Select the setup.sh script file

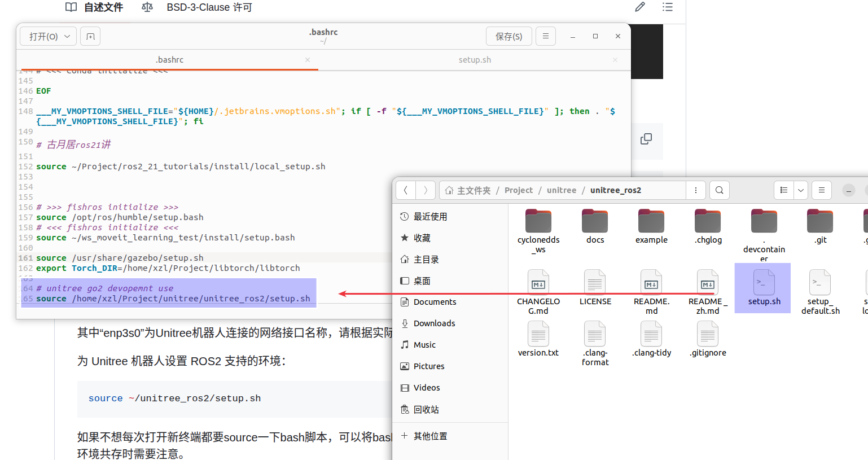pyautogui.click(x=763, y=288)
